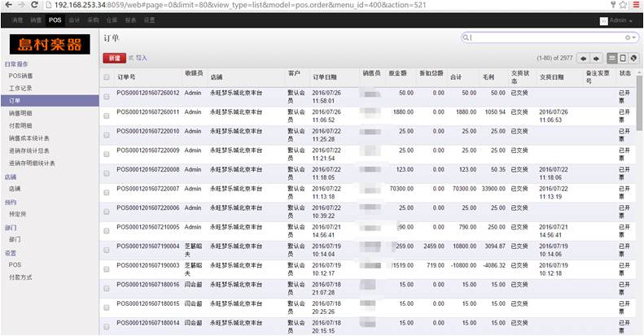Open the 设置 top menu
Image resolution: width=644 pixels, height=336 pixels.
(150, 20)
